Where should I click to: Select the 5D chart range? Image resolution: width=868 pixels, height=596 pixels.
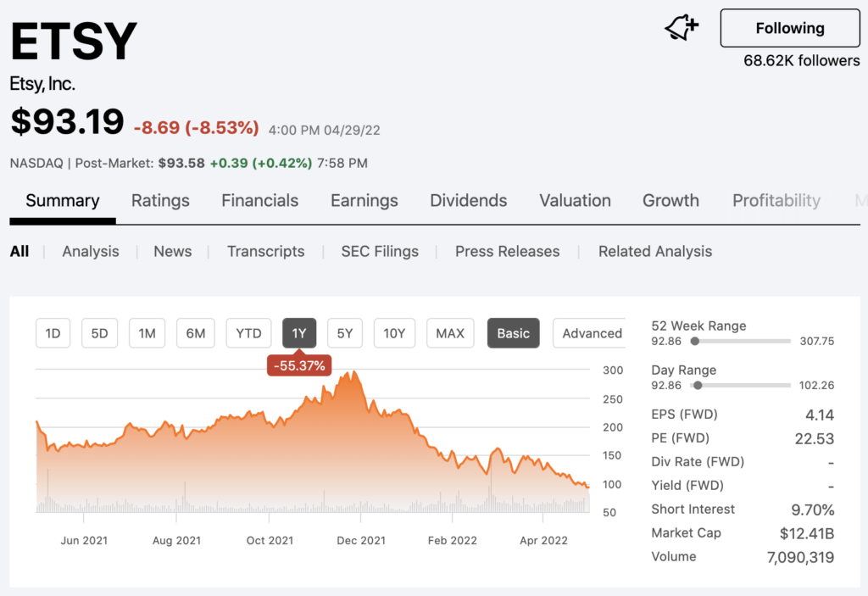(100, 333)
